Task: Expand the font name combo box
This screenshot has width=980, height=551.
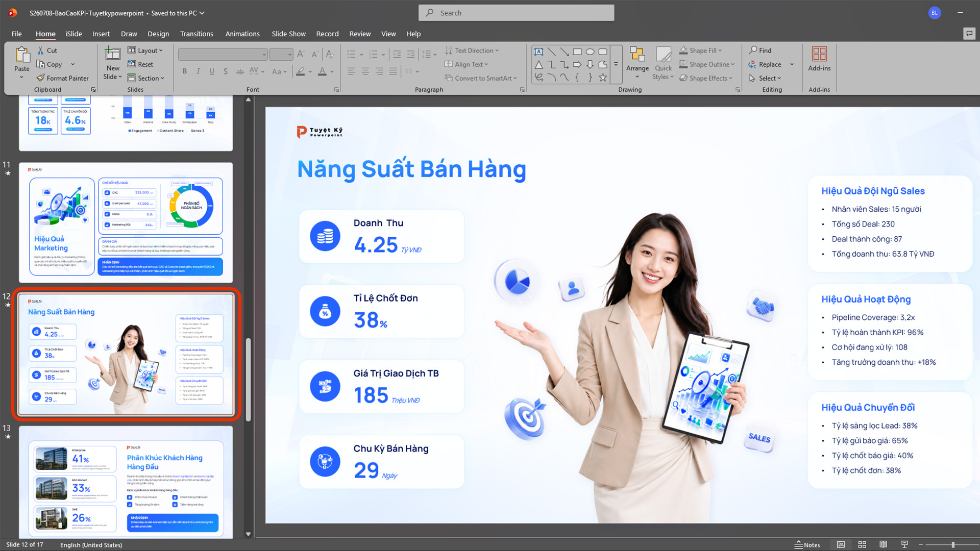Action: (x=264, y=54)
